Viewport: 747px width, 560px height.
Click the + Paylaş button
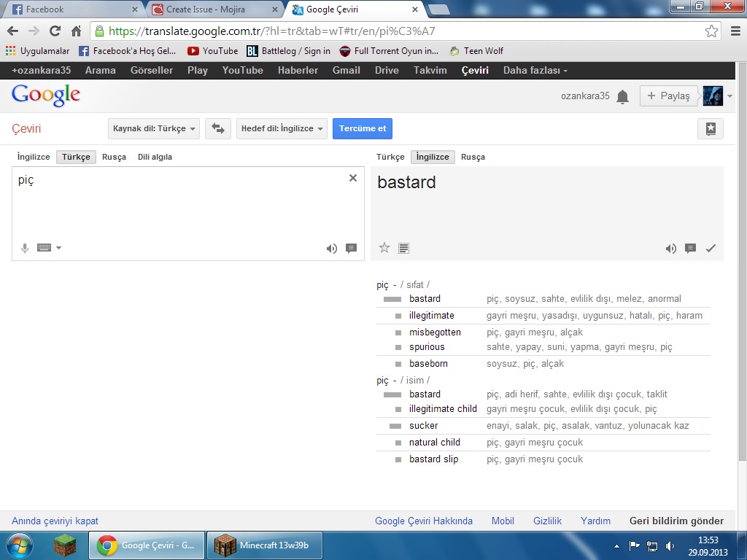coord(669,96)
